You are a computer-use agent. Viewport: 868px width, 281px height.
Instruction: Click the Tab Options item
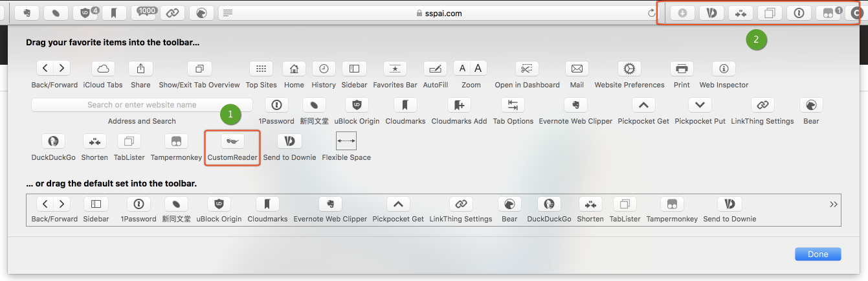[513, 105]
